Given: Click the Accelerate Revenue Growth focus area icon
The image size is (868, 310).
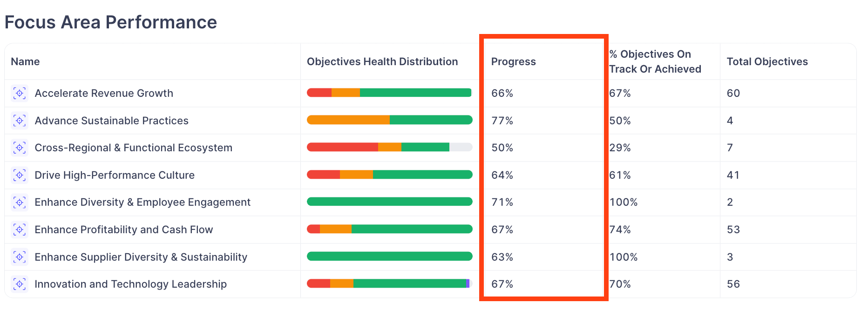Looking at the screenshot, I should click(20, 93).
